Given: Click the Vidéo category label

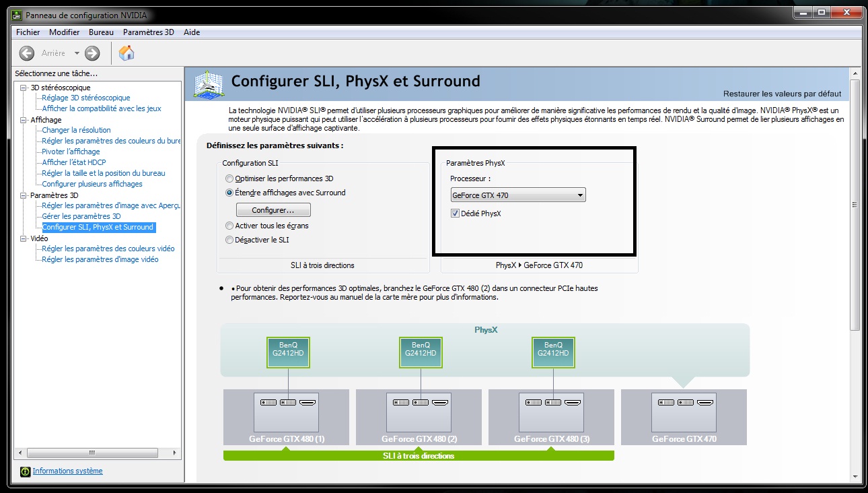Looking at the screenshot, I should coord(39,238).
